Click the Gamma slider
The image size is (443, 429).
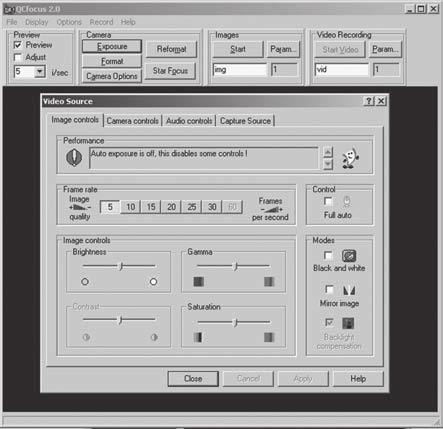(x=233, y=266)
